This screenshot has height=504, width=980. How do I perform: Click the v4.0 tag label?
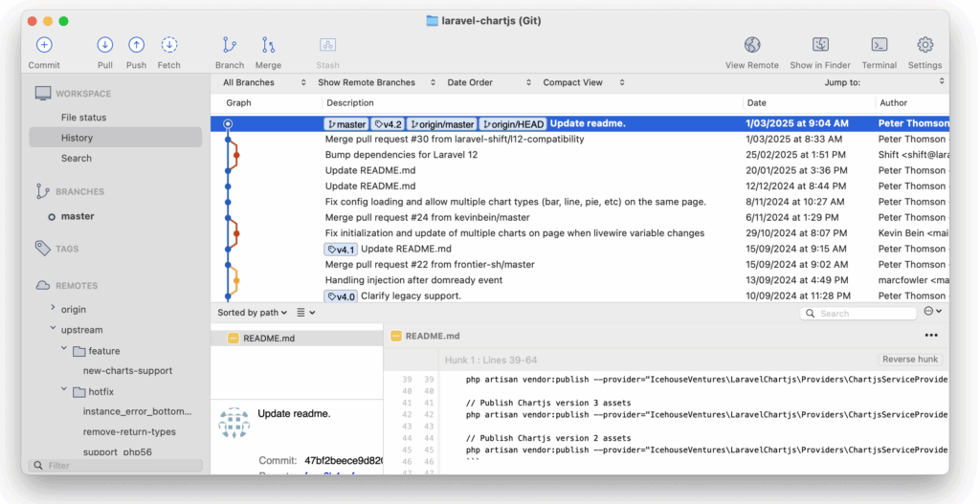(341, 296)
